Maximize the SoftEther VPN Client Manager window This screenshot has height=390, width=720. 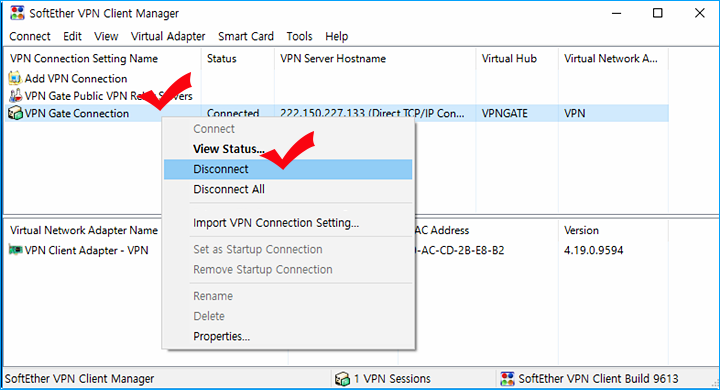tap(658, 13)
